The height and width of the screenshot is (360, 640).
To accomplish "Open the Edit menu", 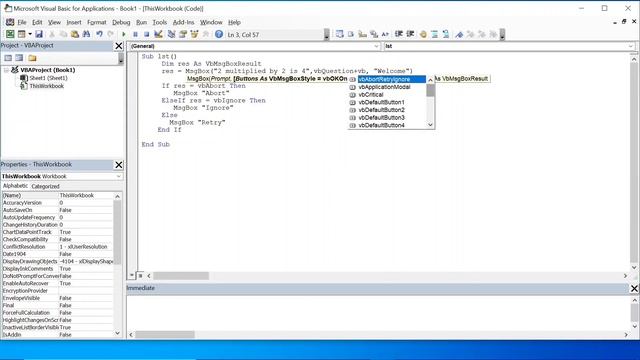I will (x=37, y=22).
